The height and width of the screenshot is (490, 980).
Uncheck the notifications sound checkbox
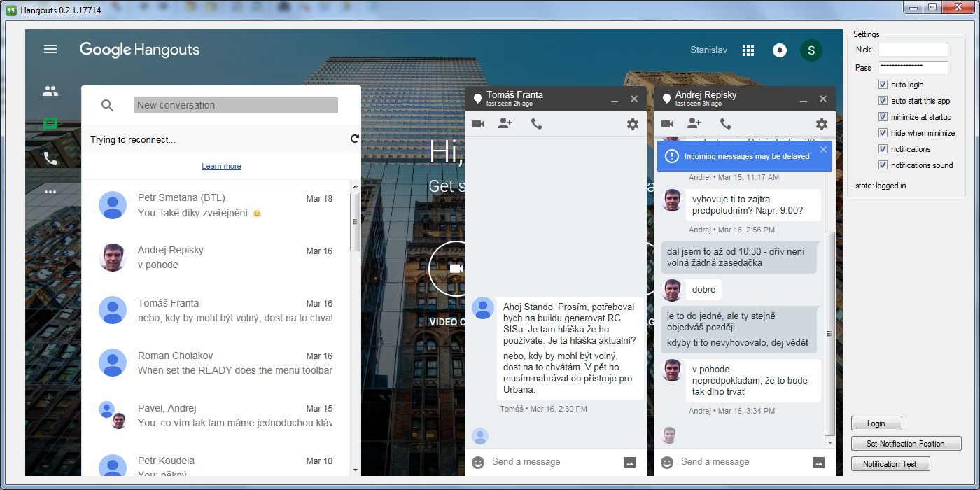pos(883,165)
